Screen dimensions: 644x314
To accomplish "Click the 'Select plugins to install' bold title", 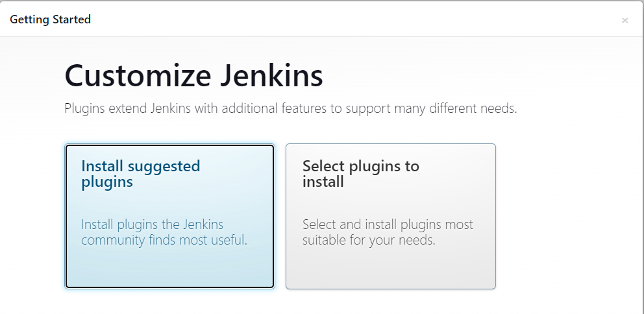I will pos(360,174).
